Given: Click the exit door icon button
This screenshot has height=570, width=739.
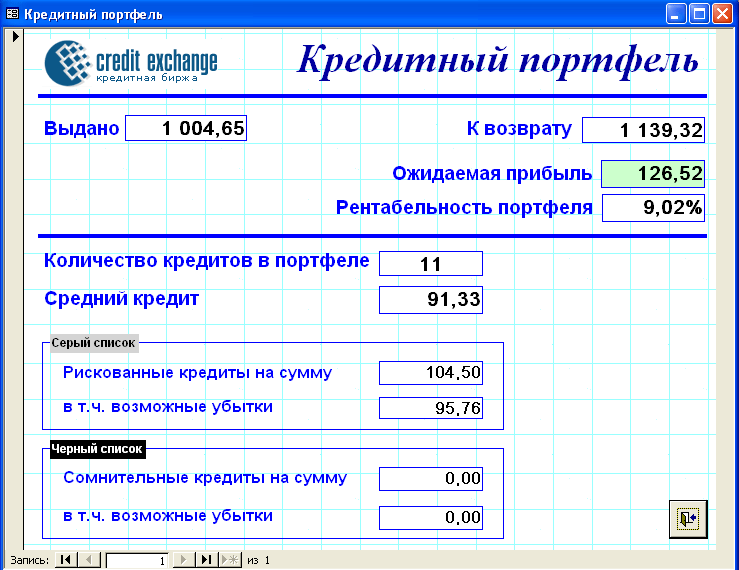Looking at the screenshot, I should tap(688, 519).
